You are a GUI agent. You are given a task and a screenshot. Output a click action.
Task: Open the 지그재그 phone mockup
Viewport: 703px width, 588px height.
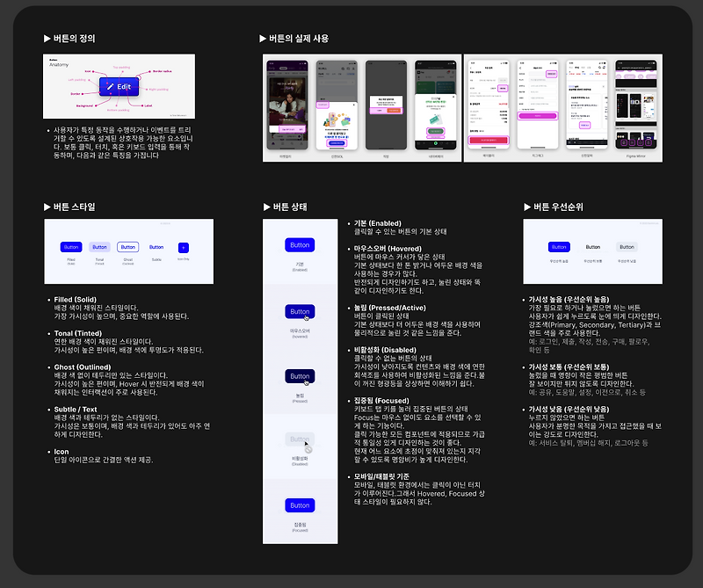(x=538, y=104)
